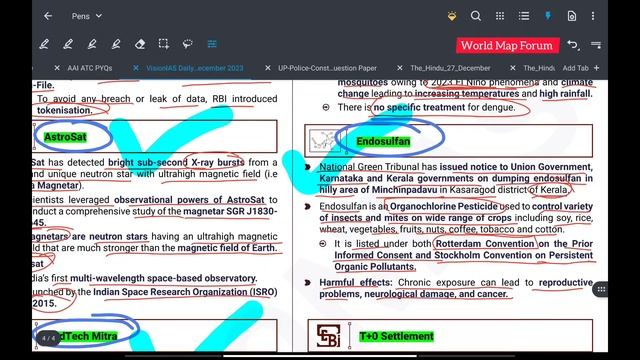Click the AstroSat heading

(65, 137)
